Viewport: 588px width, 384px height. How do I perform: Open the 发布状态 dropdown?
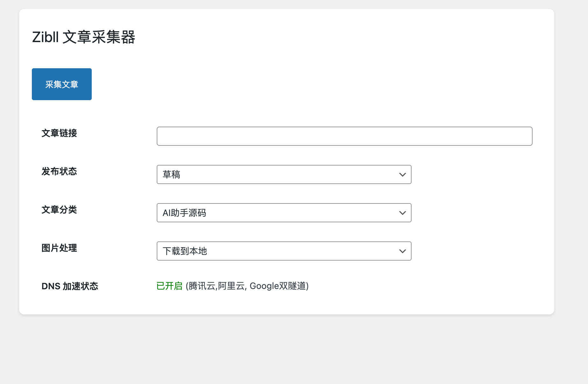283,174
